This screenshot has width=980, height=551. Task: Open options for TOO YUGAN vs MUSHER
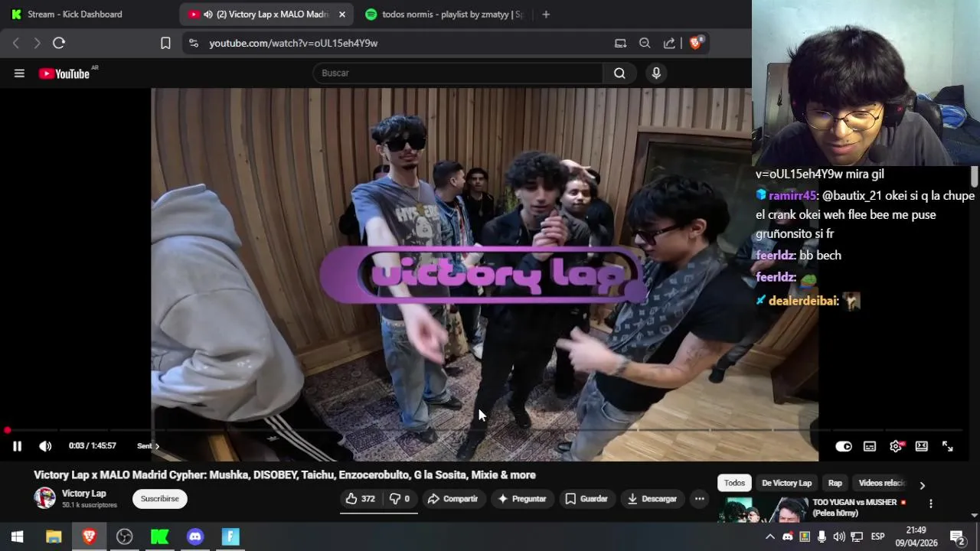coord(931,504)
